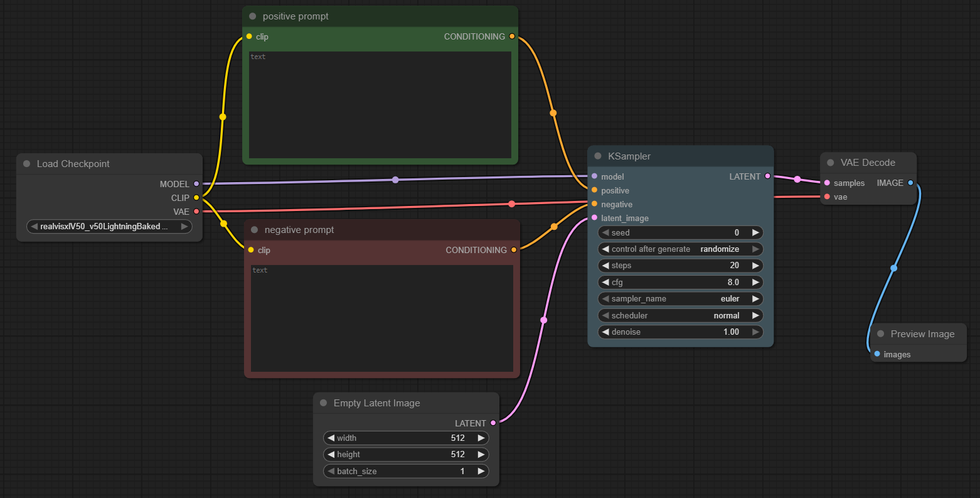The height and width of the screenshot is (498, 980).
Task: Increase steps with the right arrow
Action: pos(755,266)
